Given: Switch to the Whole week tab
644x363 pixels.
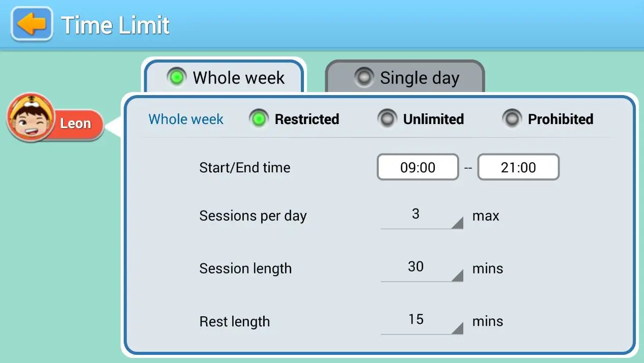Looking at the screenshot, I should (x=225, y=78).
